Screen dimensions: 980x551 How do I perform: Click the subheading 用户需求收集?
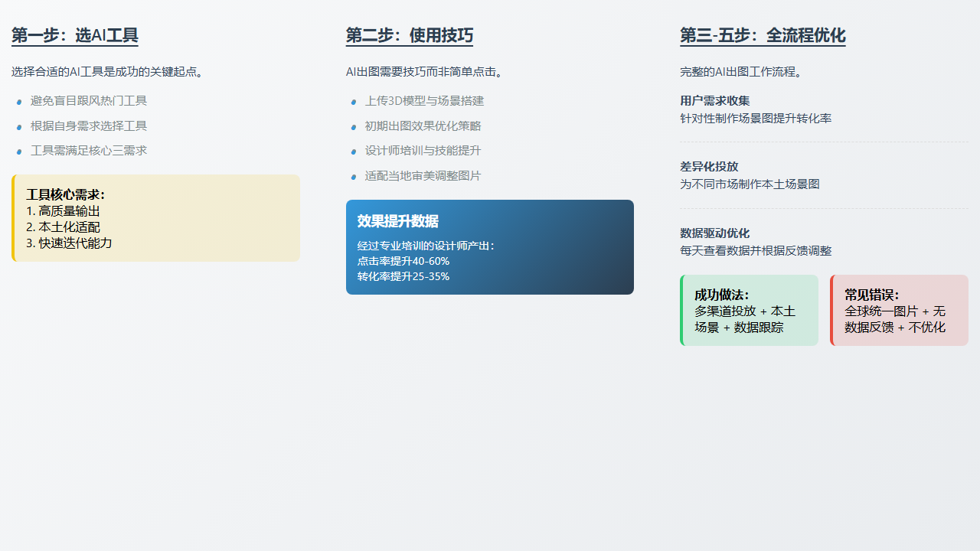point(715,100)
